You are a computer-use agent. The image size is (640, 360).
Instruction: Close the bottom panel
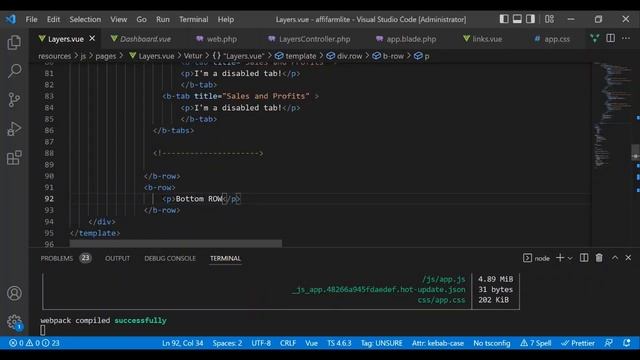pyautogui.click(x=628, y=258)
